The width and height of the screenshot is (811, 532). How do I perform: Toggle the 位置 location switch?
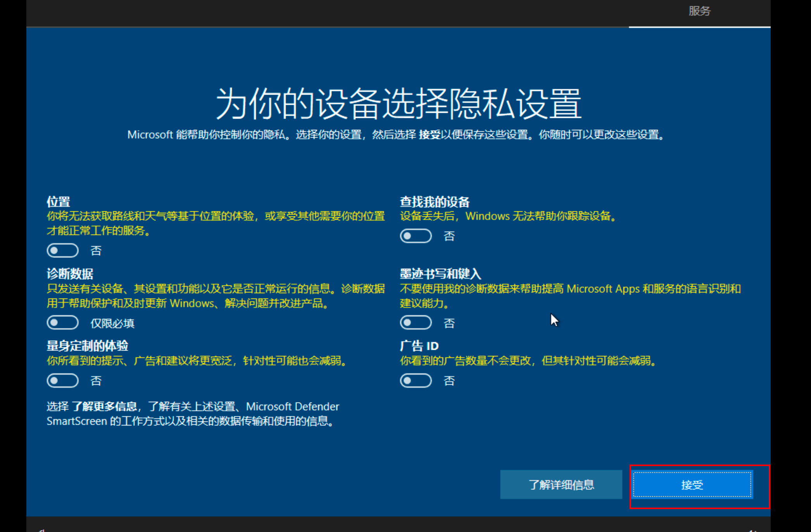coord(62,250)
